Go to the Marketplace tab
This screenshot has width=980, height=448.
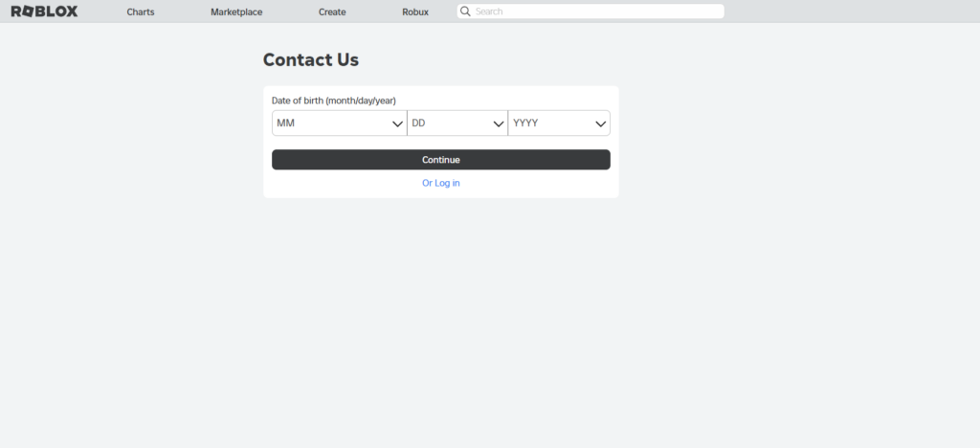(236, 12)
